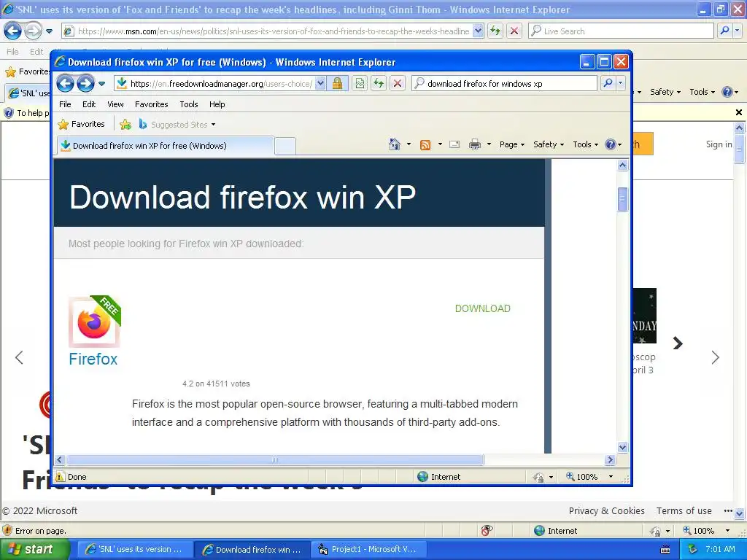747x560 pixels.
Task: Click Stop icon in MSN background window
Action: coord(514,31)
